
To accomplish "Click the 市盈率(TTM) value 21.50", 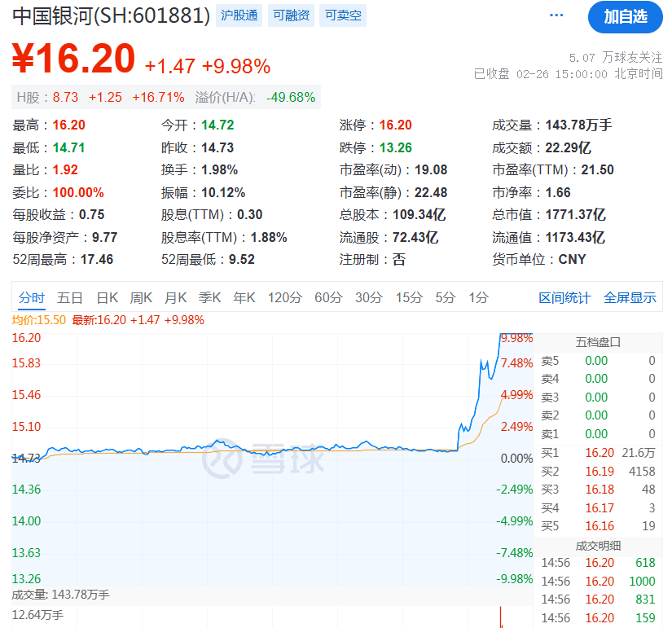I will pyautogui.click(x=597, y=169).
